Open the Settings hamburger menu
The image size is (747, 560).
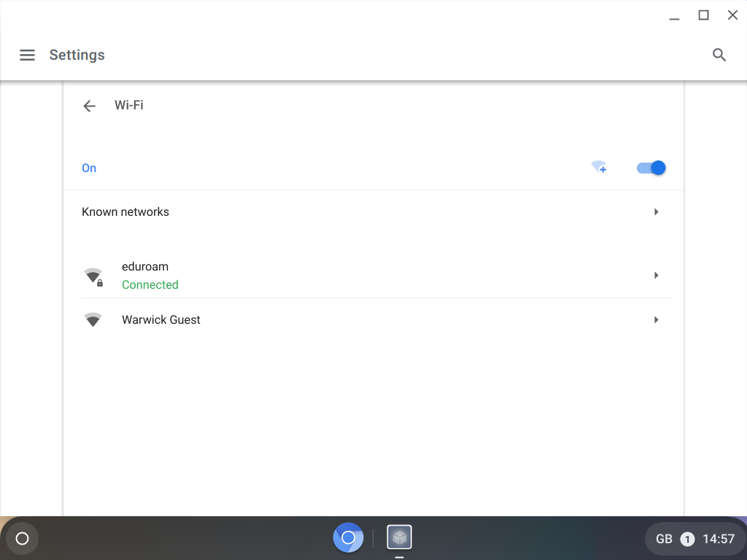27,55
